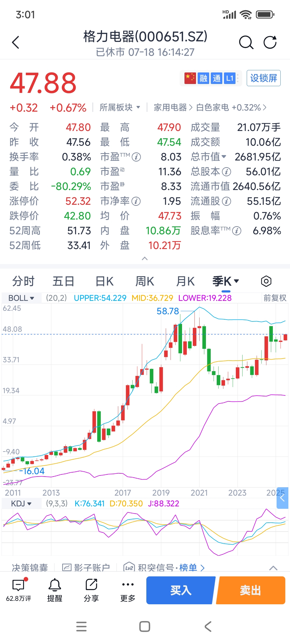The height and width of the screenshot is (644, 290).
Task: Tap -16.04 low point on chart
Action: [32, 471]
